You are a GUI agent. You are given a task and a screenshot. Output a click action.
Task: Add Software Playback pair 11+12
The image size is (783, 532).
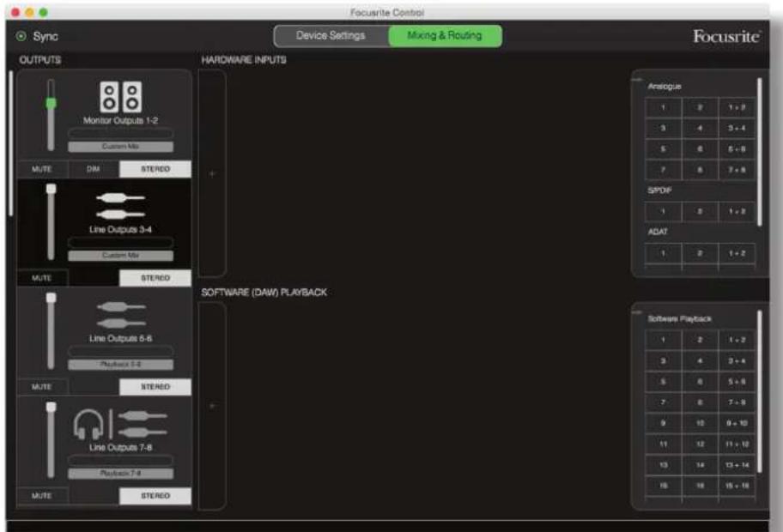pyautogui.click(x=737, y=444)
